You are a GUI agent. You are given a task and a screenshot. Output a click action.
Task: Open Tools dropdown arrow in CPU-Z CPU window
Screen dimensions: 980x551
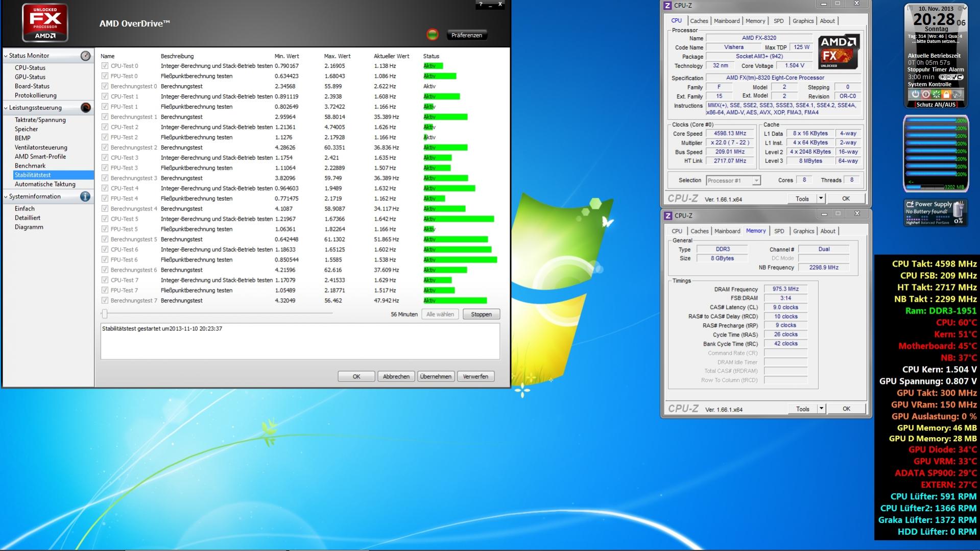821,199
